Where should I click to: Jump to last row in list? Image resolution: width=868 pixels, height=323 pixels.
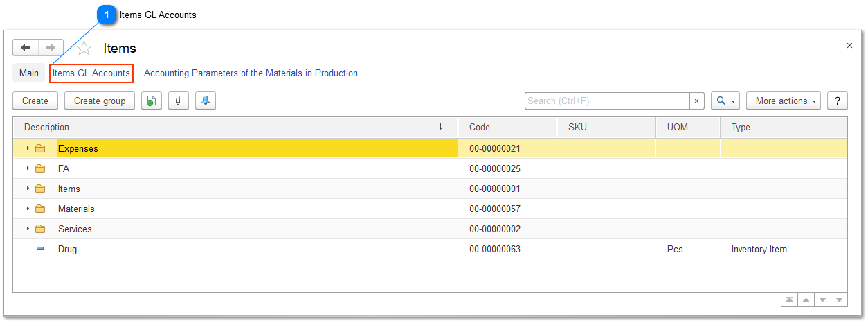[x=839, y=300]
